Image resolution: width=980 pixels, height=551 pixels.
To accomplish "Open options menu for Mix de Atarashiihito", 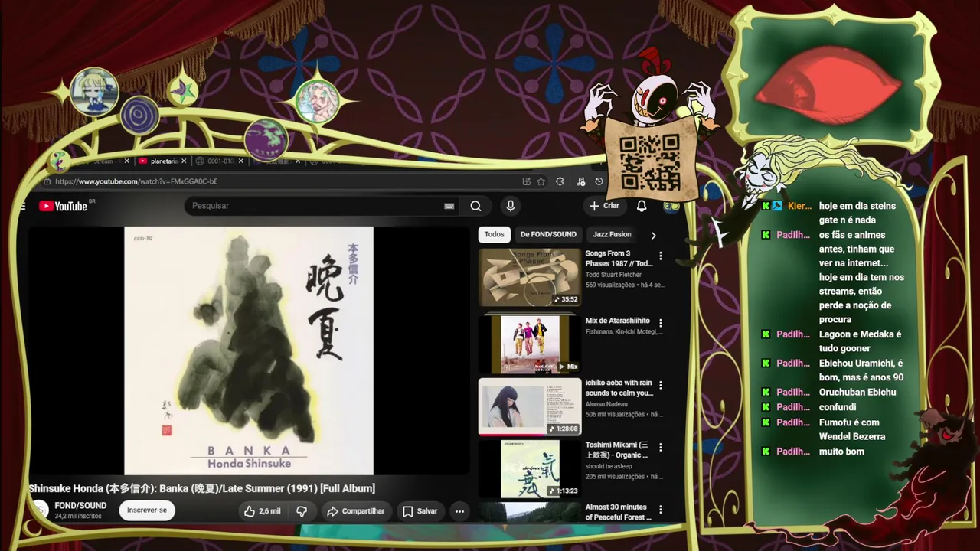I will pos(661,323).
